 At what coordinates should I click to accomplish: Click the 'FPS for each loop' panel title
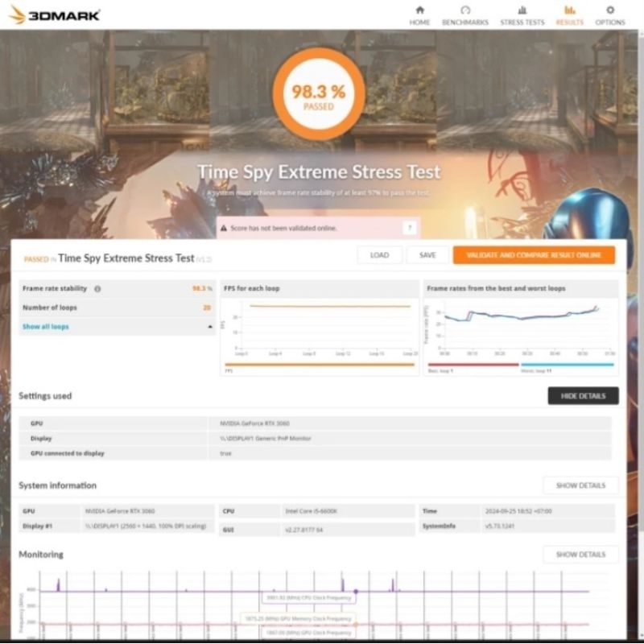click(x=251, y=288)
